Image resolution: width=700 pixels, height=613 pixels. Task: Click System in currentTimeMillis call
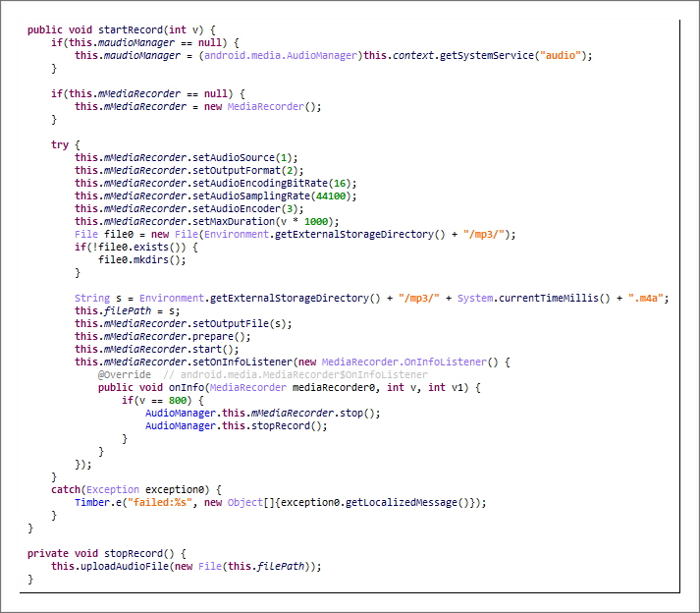coord(475,298)
